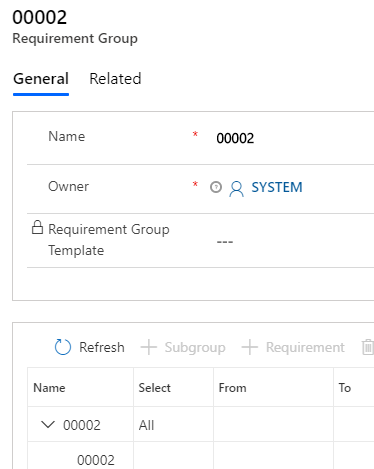
Task: Click the plus icon beside Requirement
Action: point(250,347)
